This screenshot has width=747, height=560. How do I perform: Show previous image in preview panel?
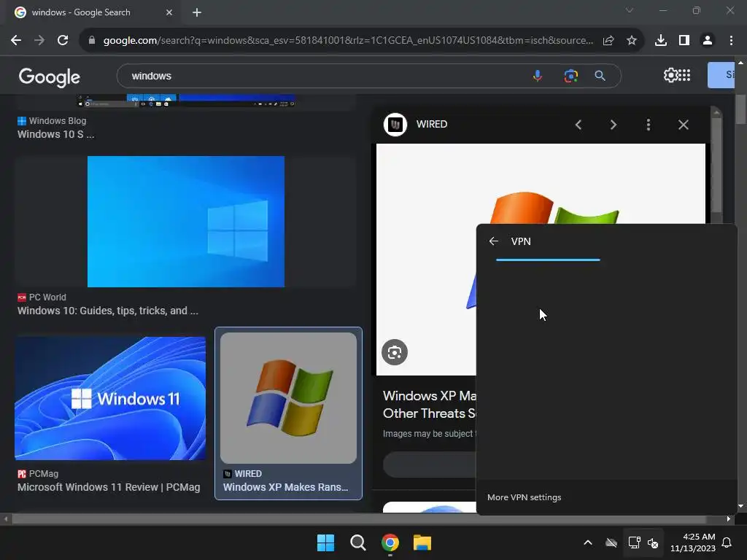[x=578, y=125]
